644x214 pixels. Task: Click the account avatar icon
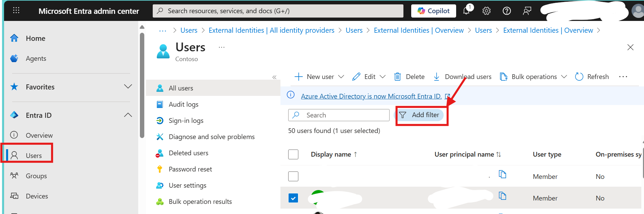pos(638,11)
